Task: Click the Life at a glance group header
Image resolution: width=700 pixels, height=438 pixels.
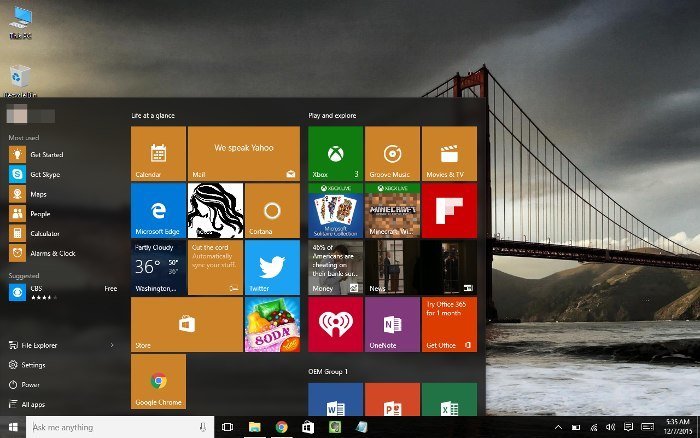Action: 153,116
